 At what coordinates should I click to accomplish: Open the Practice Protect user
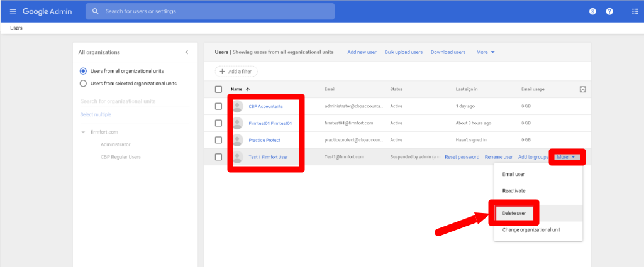tap(265, 140)
